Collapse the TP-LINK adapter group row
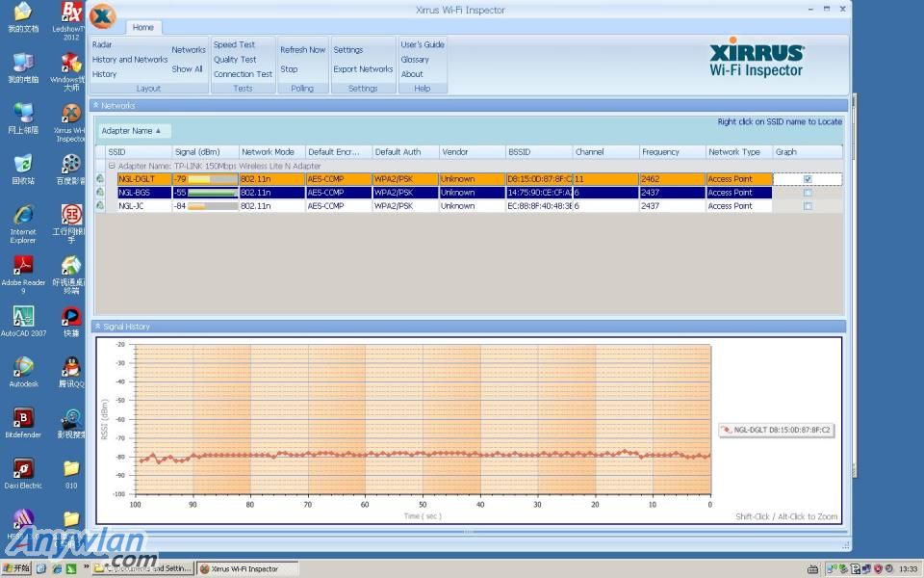Viewport: 924px width, 578px height. (x=112, y=167)
